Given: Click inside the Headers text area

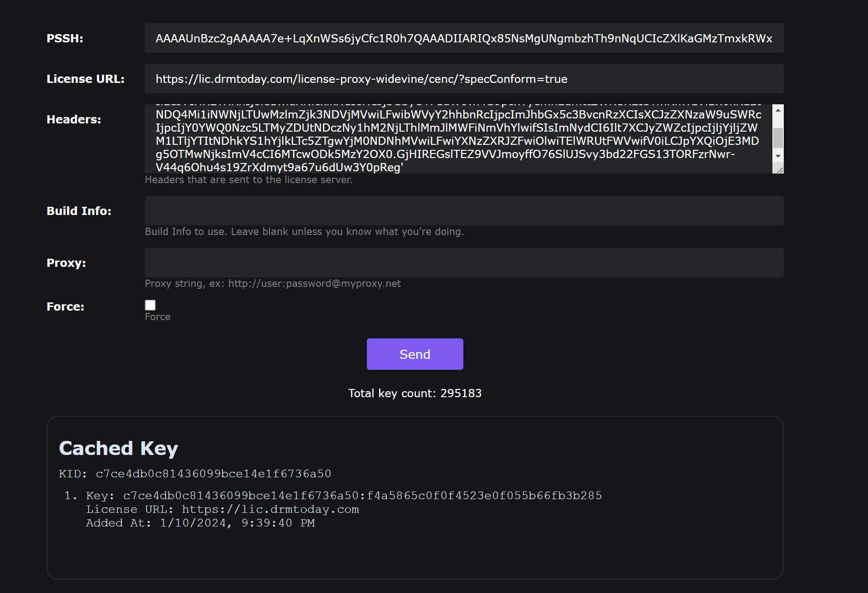Looking at the screenshot, I should tap(458, 139).
